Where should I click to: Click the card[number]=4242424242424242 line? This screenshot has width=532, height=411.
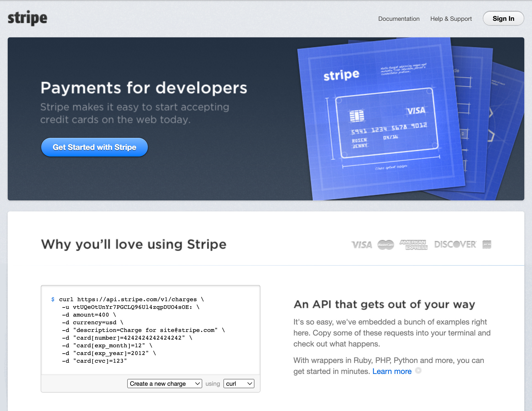[x=127, y=338]
